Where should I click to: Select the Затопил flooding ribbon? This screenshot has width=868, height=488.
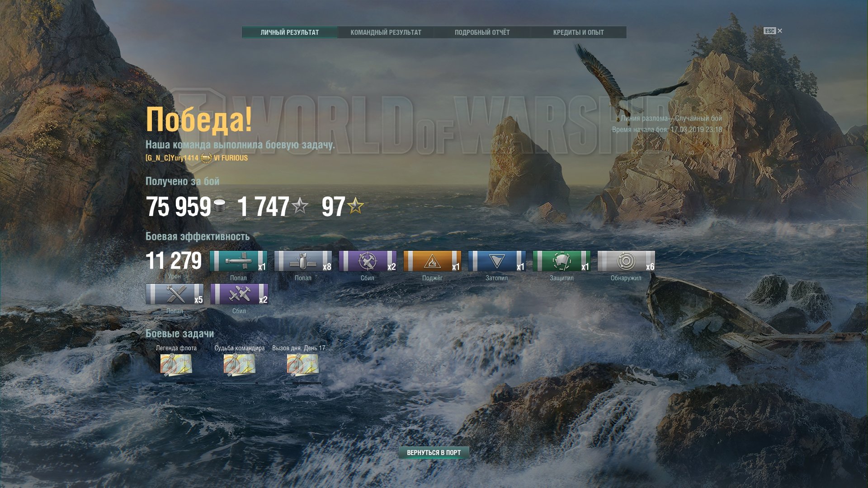(x=497, y=261)
